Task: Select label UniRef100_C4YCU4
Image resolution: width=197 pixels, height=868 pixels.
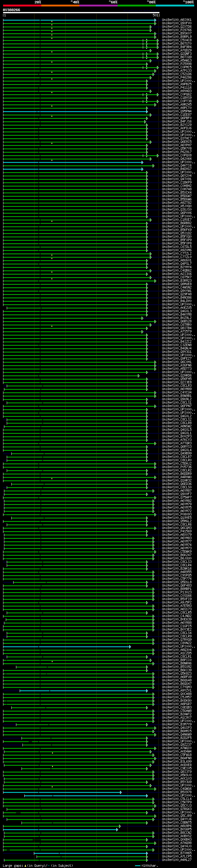Action: click(x=176, y=393)
